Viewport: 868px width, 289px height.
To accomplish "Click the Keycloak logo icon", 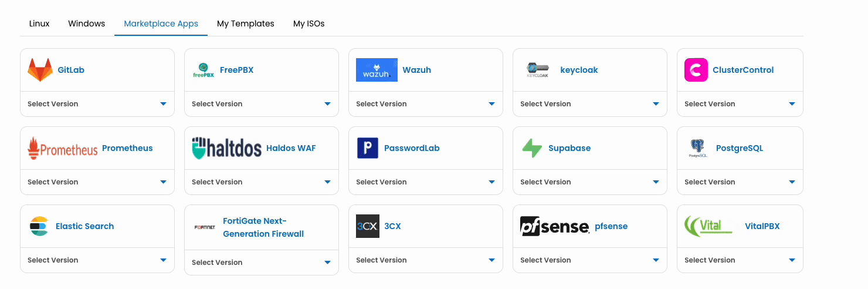I will [x=538, y=70].
